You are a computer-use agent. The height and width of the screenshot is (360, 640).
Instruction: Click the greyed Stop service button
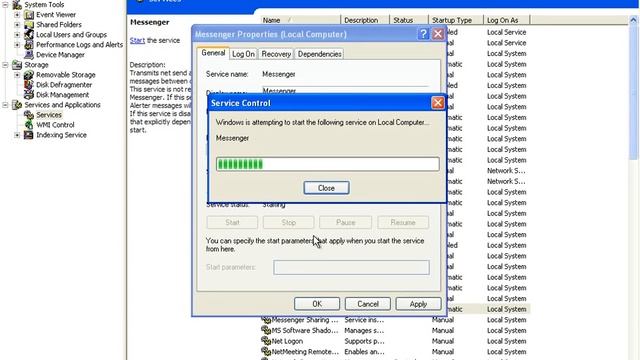(x=289, y=222)
